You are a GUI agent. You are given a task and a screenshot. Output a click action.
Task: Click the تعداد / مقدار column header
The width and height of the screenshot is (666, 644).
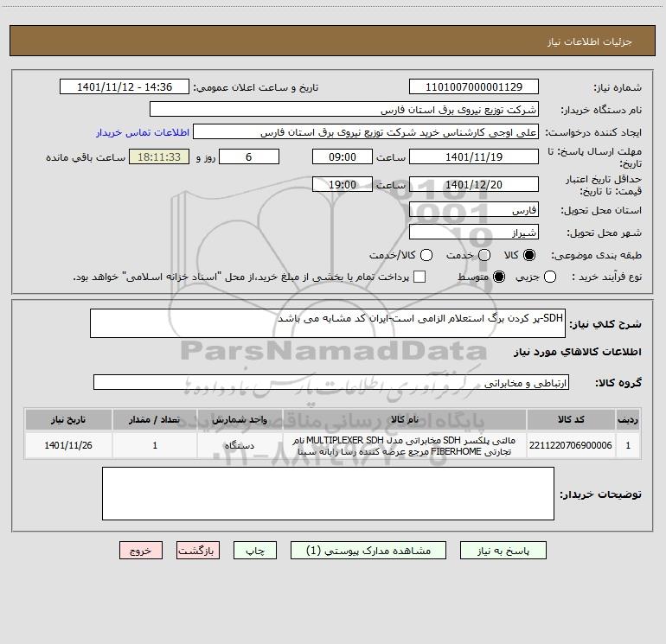(x=155, y=419)
